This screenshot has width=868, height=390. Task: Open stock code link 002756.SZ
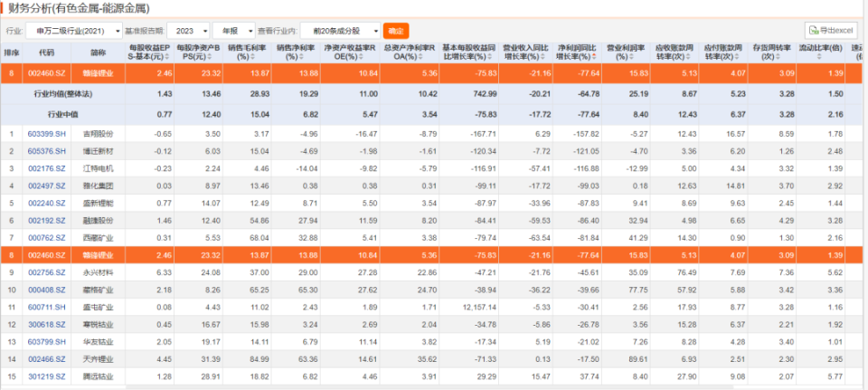[x=46, y=272]
